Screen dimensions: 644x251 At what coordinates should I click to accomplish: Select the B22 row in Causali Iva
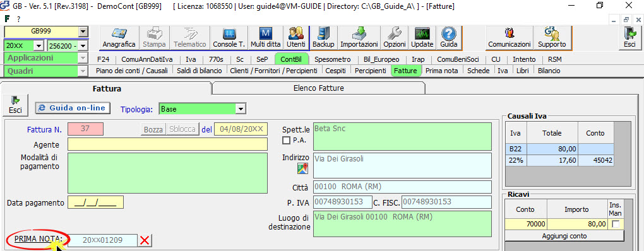click(560, 149)
